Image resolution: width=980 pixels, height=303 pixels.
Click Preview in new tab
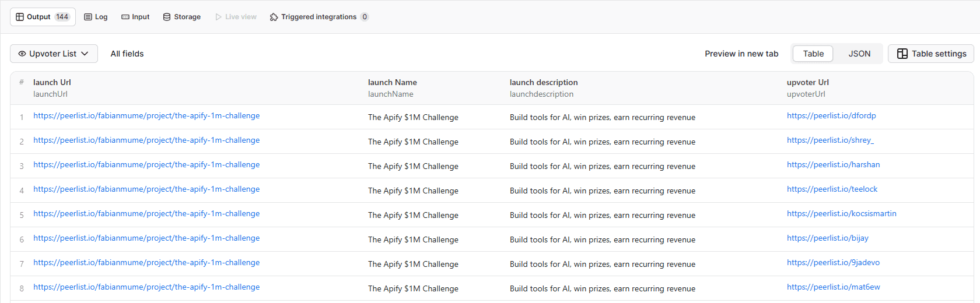coord(741,54)
